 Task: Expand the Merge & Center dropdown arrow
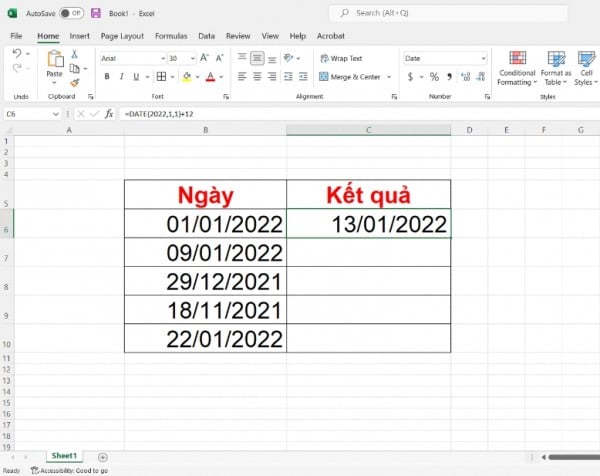tap(389, 77)
